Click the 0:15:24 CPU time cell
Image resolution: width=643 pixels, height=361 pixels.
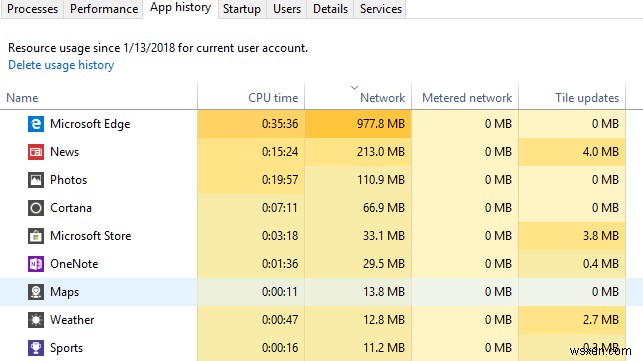click(x=251, y=152)
